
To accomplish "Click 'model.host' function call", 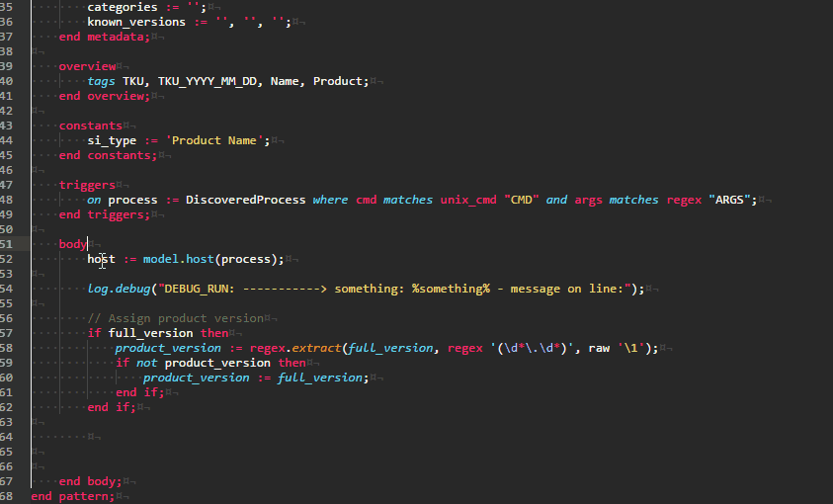I will click(179, 259).
